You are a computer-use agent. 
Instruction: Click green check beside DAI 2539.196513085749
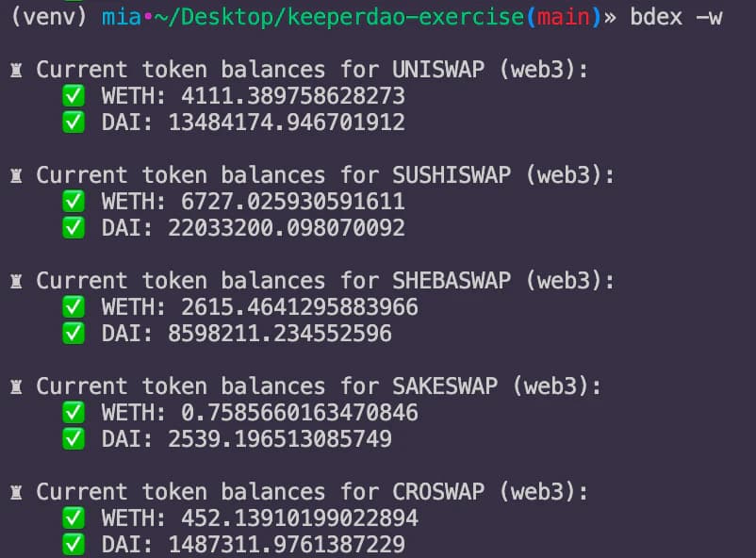tap(74, 439)
